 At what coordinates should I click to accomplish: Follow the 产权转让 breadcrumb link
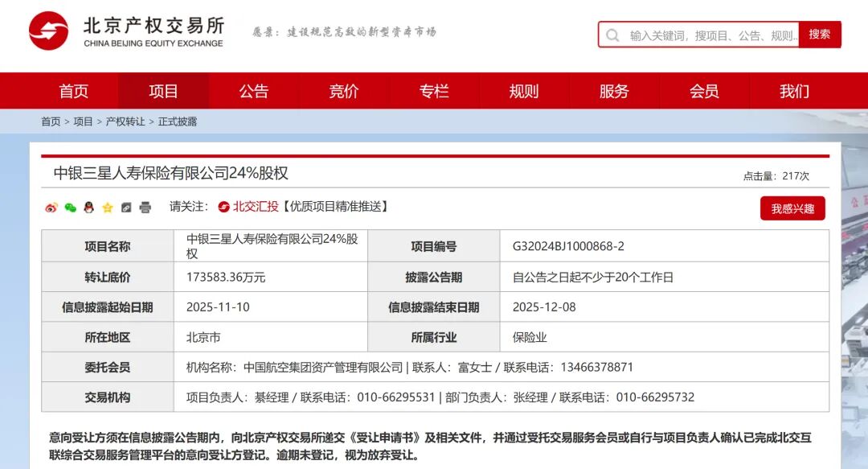click(125, 121)
